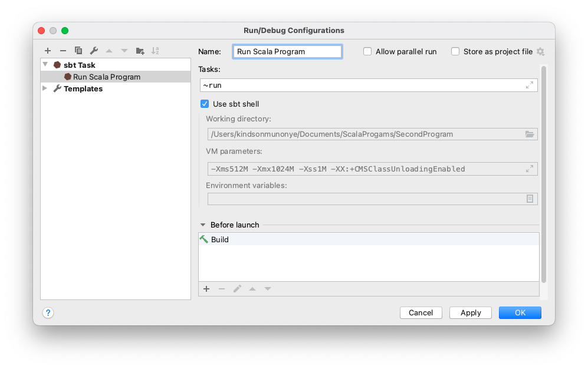Click the Edit Templates wrench icon
This screenshot has height=369, width=588.
pyautogui.click(x=94, y=51)
